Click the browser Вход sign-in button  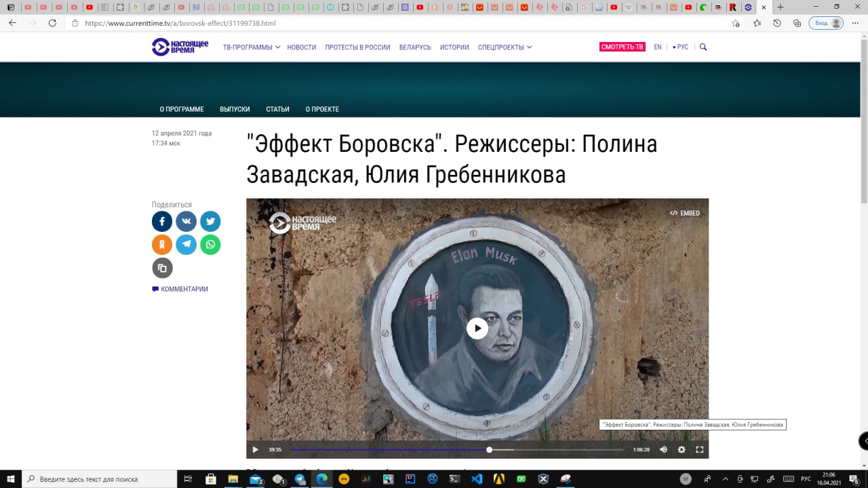tap(826, 23)
